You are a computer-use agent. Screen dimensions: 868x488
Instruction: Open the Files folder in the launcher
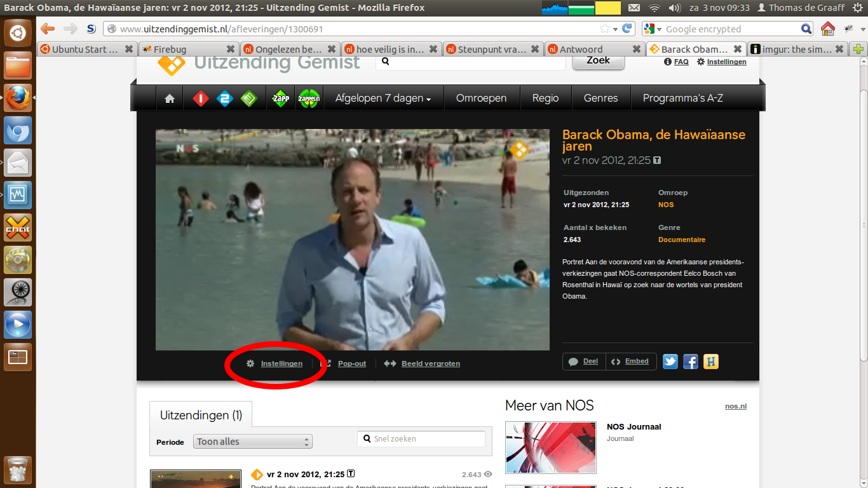pyautogui.click(x=18, y=65)
